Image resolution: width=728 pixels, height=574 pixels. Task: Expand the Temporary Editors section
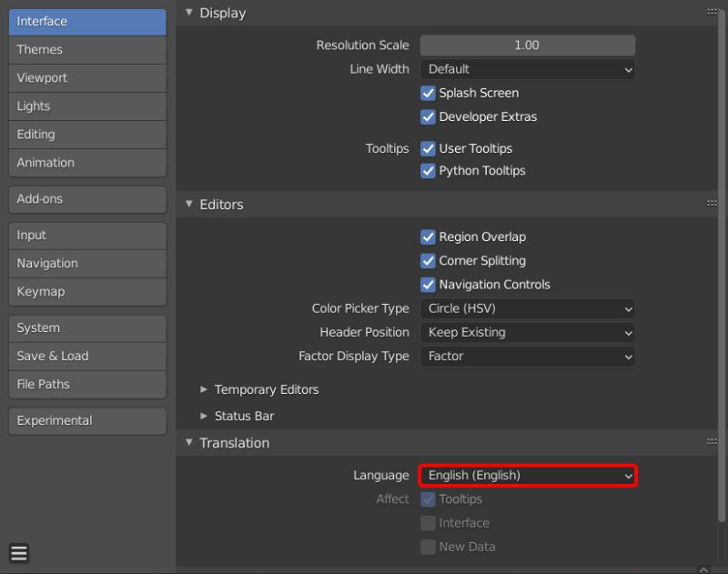[x=266, y=389]
